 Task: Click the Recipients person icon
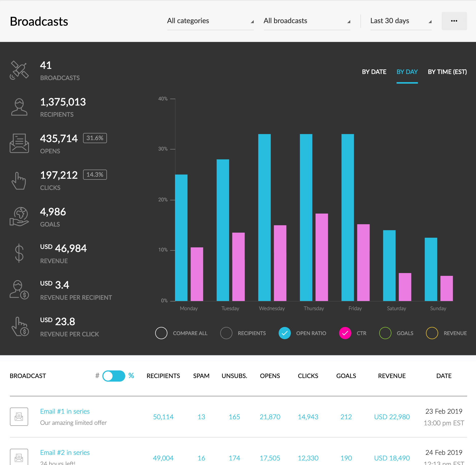[x=19, y=107]
